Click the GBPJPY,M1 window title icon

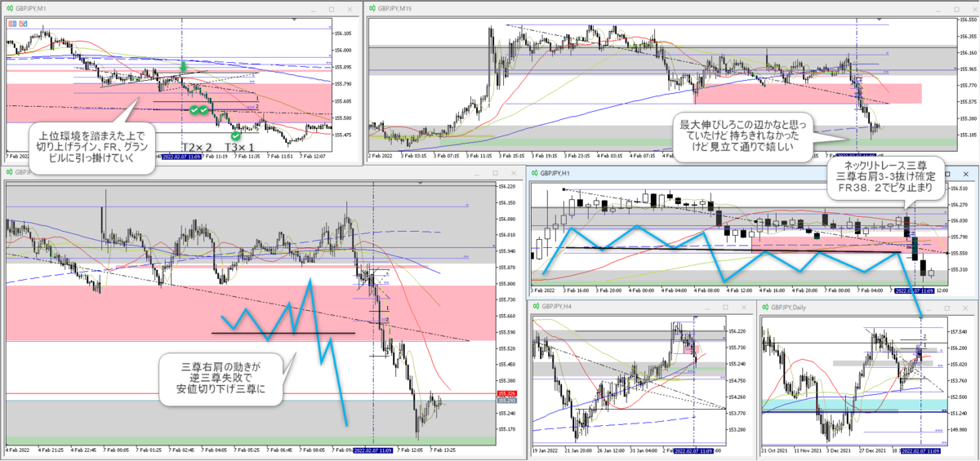(x=9, y=7)
